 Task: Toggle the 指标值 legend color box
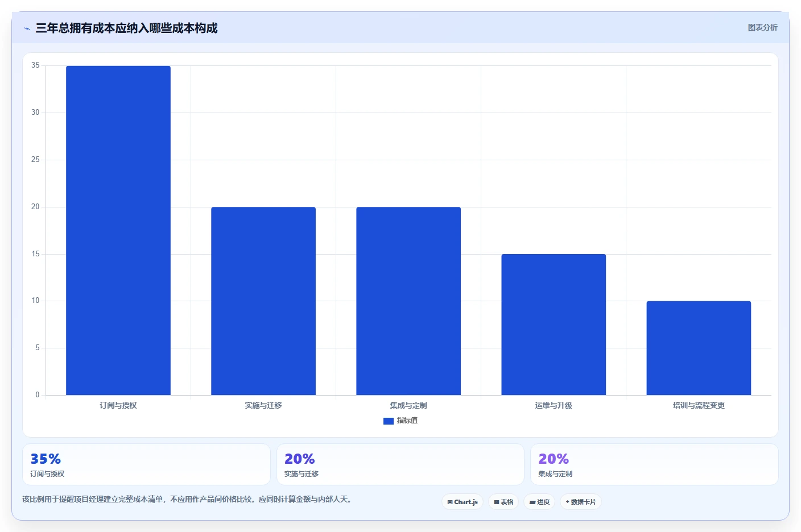click(389, 421)
